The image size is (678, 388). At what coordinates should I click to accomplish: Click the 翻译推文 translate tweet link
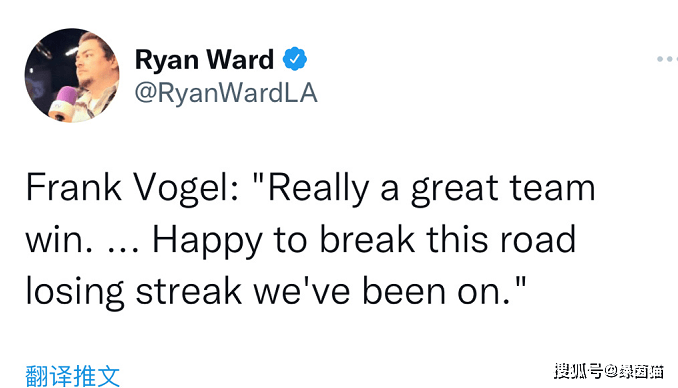tap(72, 375)
